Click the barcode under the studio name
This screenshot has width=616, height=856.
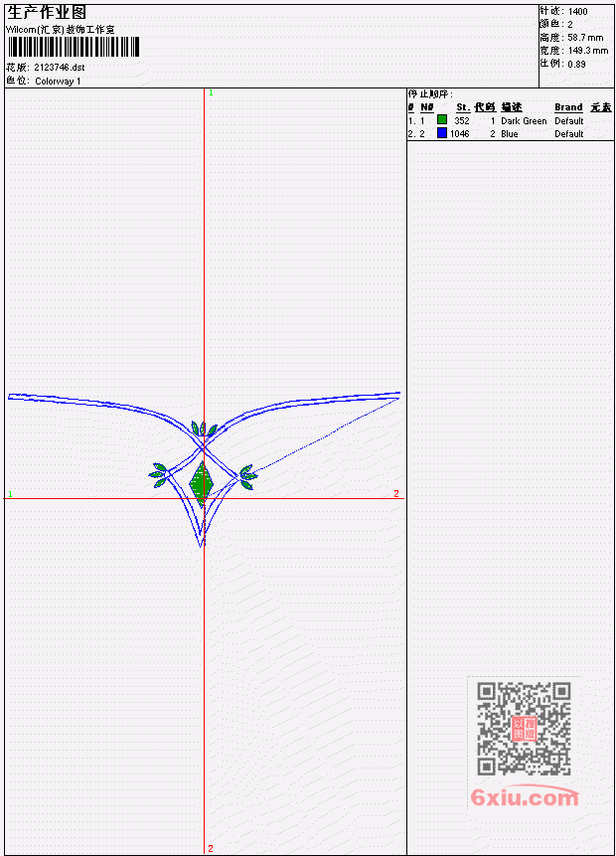(74, 47)
